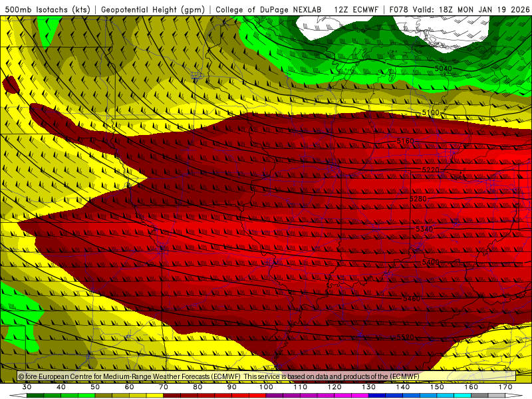This screenshot has width=532, height=399.
Task: Click the 90 value on the color scale
Action: [x=232, y=387]
